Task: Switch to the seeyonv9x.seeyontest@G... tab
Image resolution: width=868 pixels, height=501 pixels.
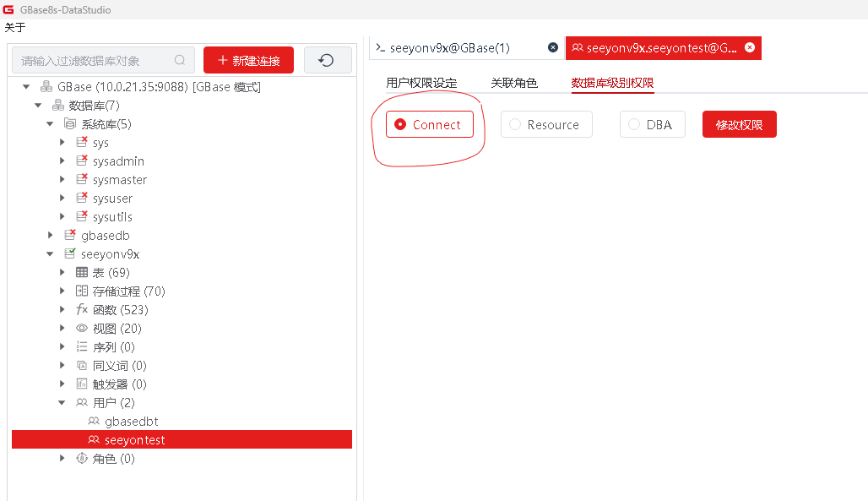Action: click(663, 47)
